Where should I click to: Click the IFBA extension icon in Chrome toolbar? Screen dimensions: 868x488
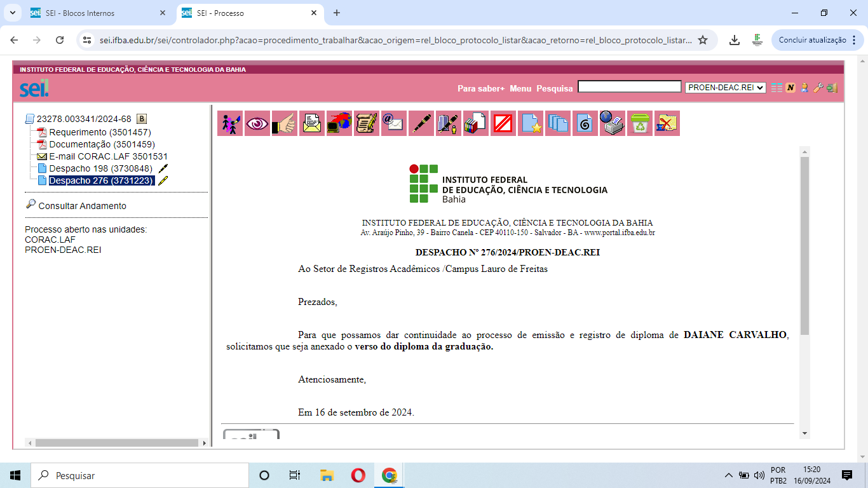click(x=757, y=40)
